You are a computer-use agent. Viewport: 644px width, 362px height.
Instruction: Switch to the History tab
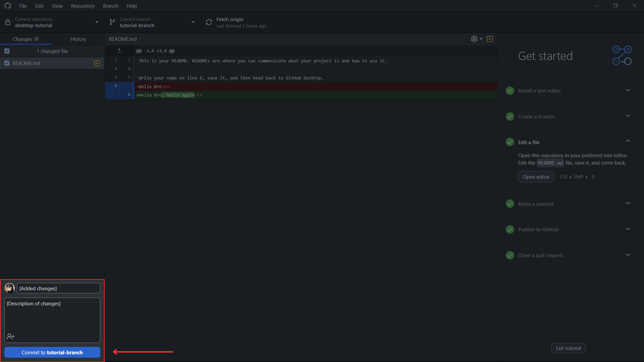(78, 39)
